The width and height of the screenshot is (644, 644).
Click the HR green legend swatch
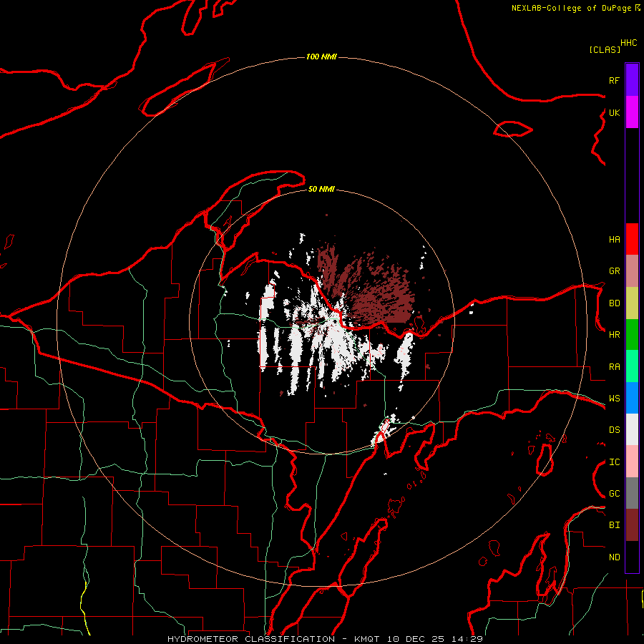[x=632, y=335]
